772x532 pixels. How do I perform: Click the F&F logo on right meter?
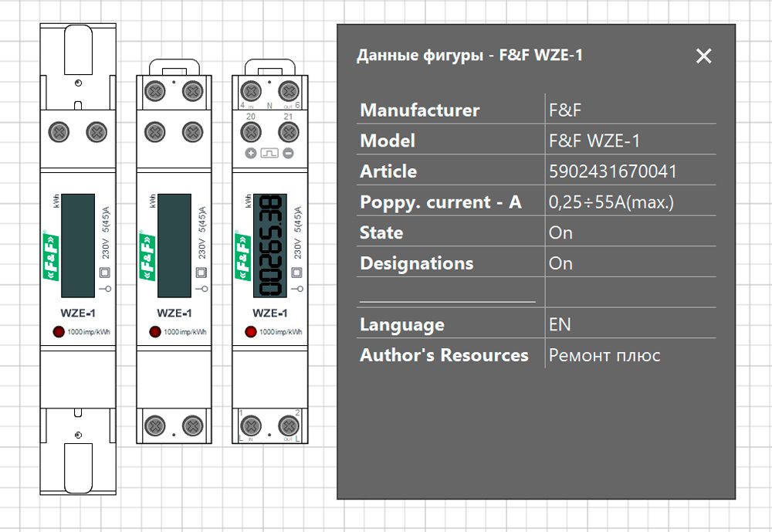[x=242, y=256]
